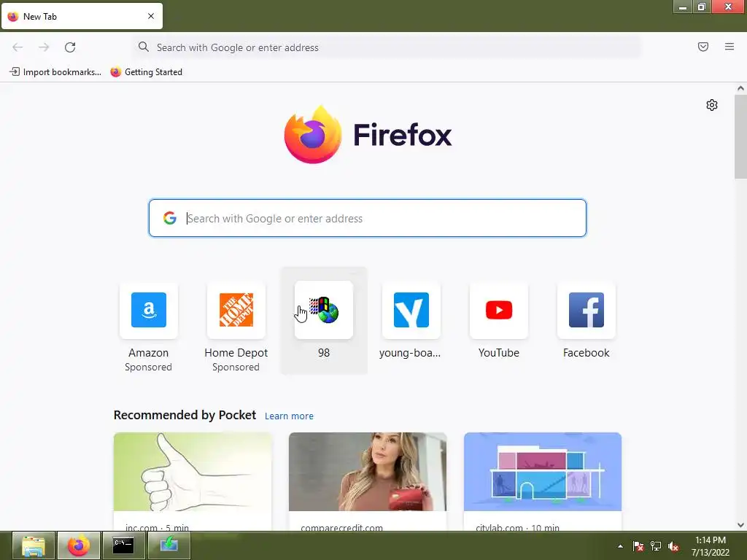Open Command Prompt from taskbar

[x=123, y=545]
